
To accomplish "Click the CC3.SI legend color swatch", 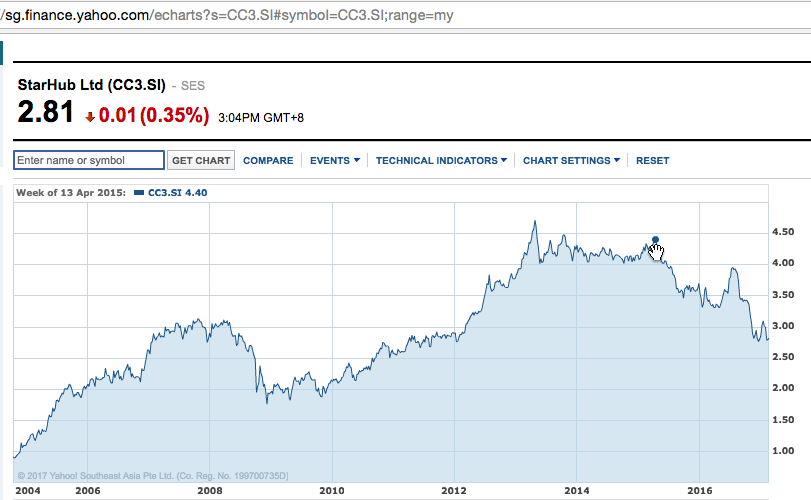I will (139, 193).
